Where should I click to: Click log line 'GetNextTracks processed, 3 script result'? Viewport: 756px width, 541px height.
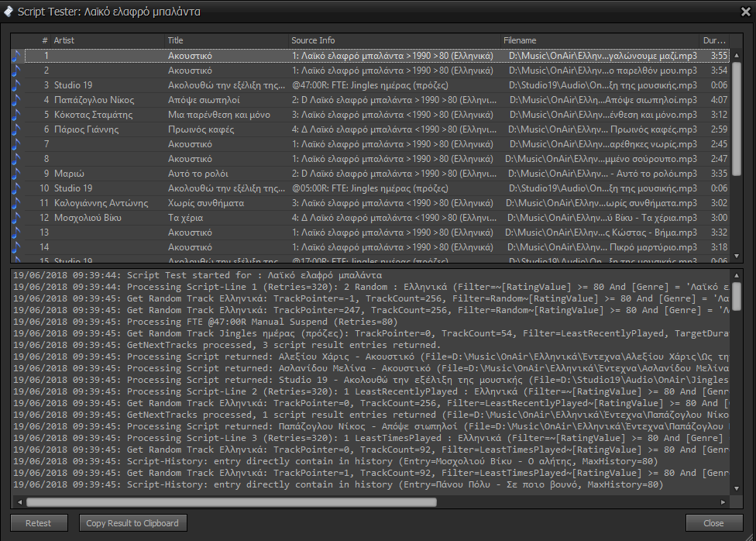[227, 345]
